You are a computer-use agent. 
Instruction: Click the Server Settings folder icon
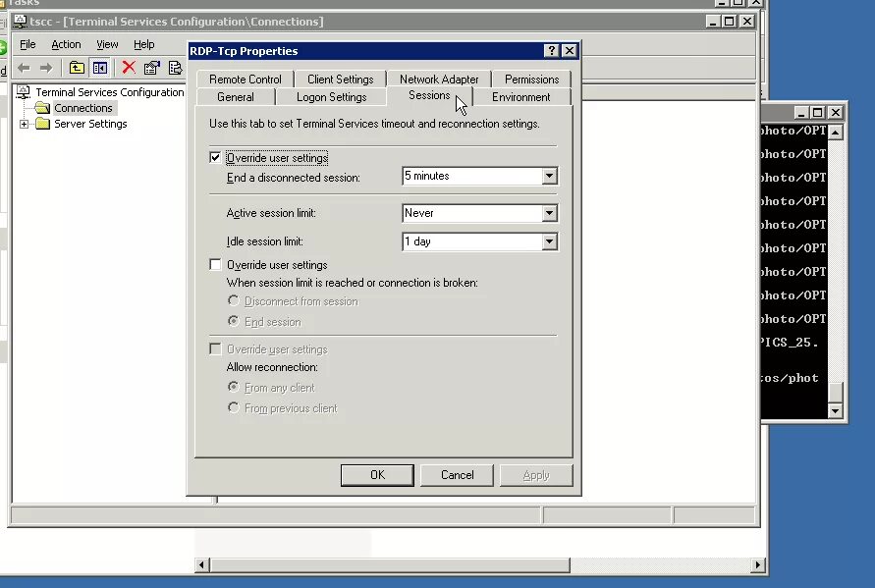tap(42, 124)
